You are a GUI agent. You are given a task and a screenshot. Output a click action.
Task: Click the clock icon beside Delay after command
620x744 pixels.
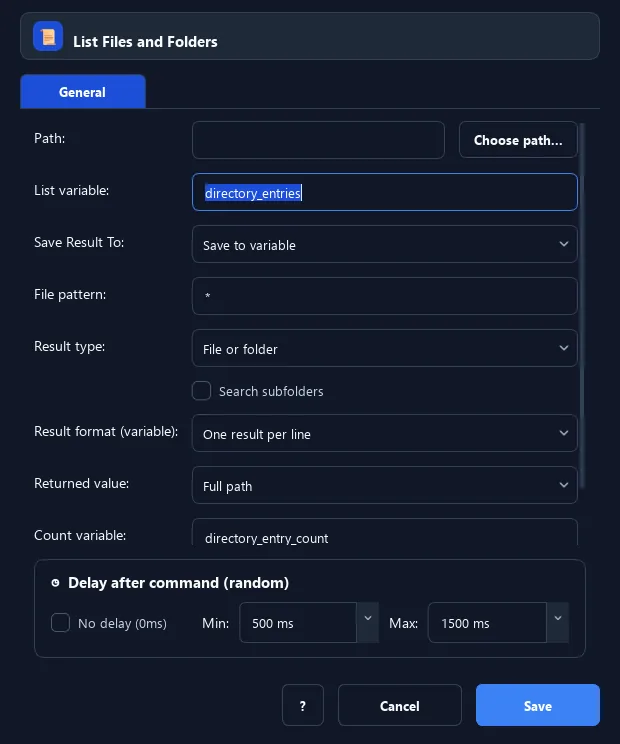pyautogui.click(x=56, y=583)
